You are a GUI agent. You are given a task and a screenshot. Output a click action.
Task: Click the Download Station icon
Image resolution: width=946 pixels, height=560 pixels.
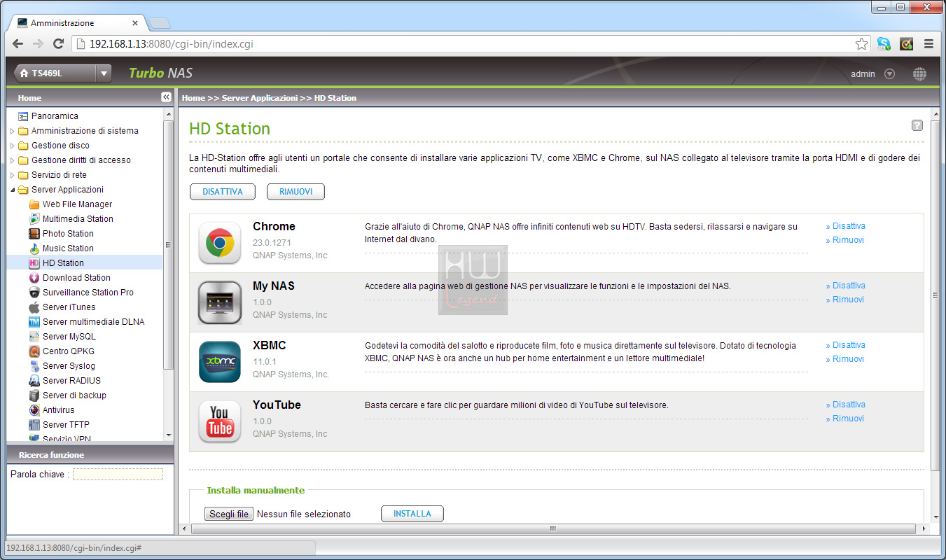(x=34, y=278)
